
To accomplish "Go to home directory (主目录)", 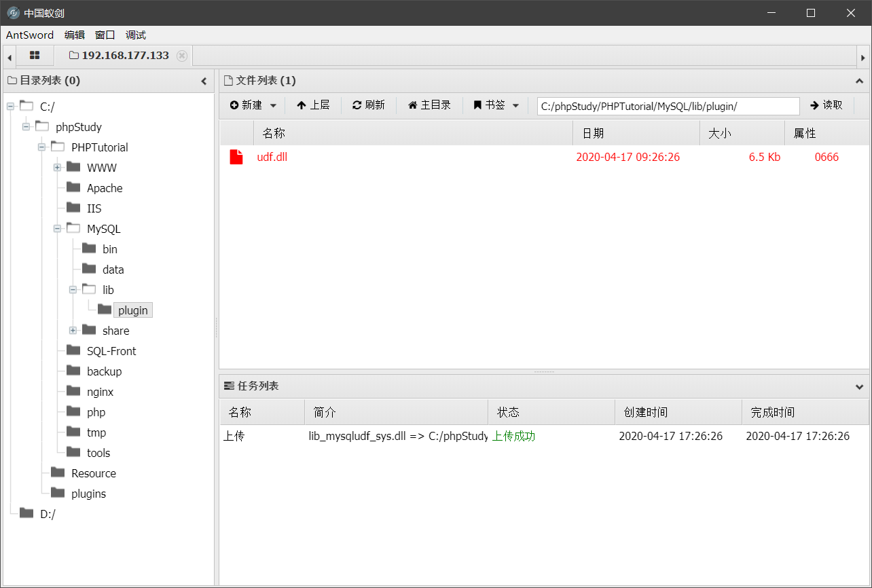I will coord(429,105).
